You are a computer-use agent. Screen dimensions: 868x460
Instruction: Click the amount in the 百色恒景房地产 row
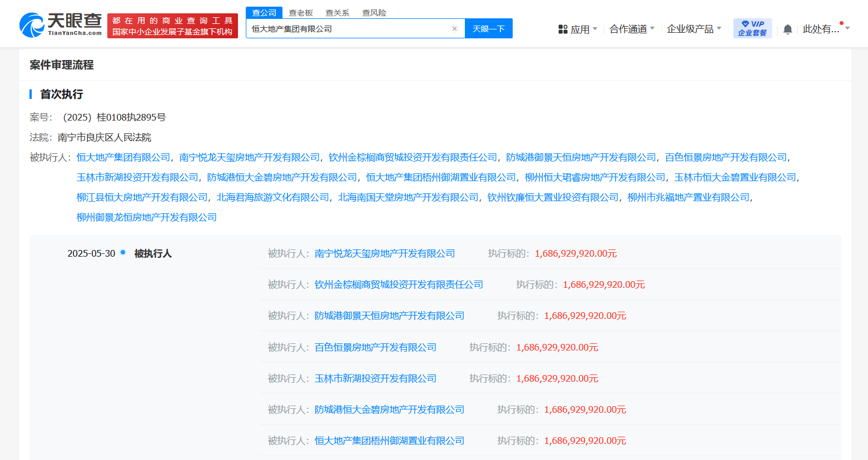[557, 347]
